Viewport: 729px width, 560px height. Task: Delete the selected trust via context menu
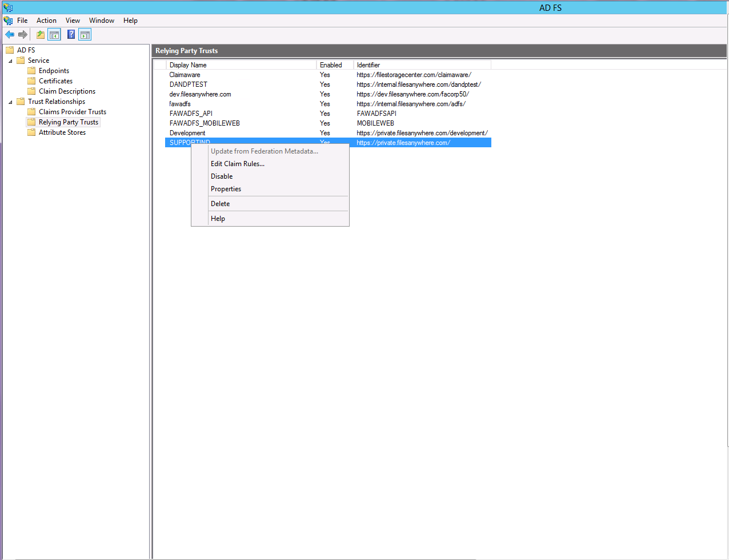220,203
